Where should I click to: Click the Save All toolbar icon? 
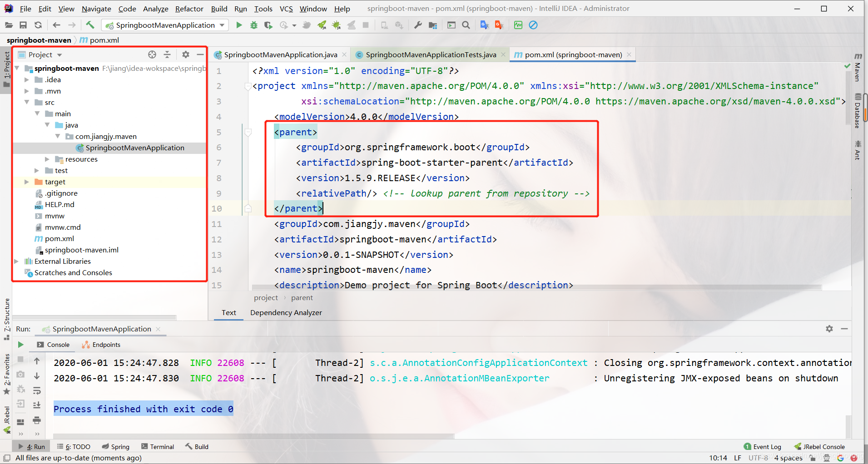pyautogui.click(x=23, y=25)
